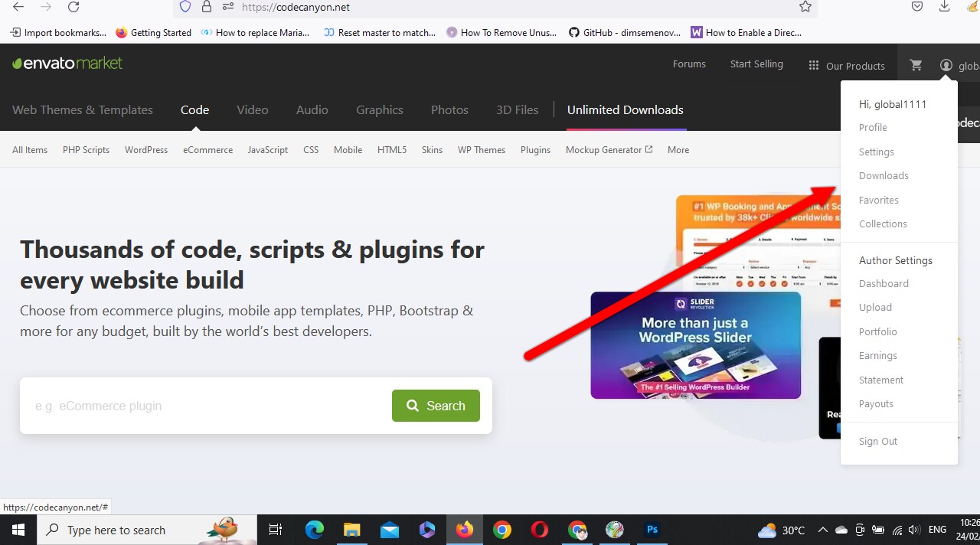The width and height of the screenshot is (980, 545).
Task: Go to the Forums link
Action: (x=689, y=64)
